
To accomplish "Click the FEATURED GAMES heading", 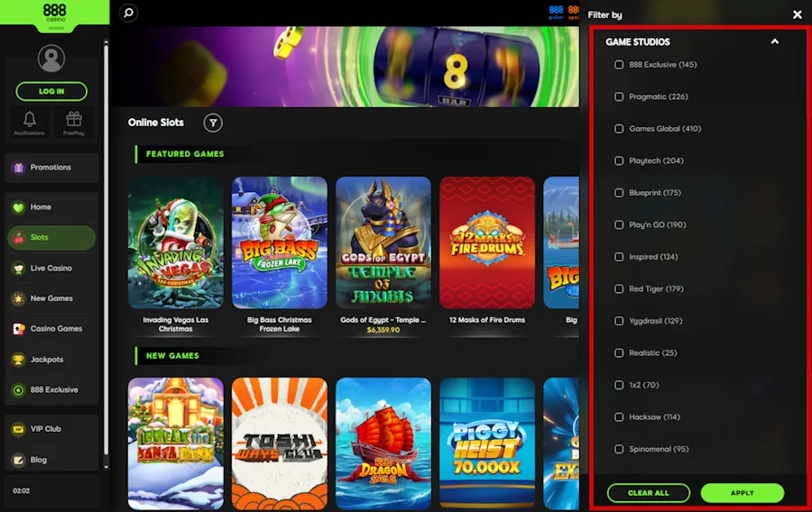I will [x=185, y=154].
